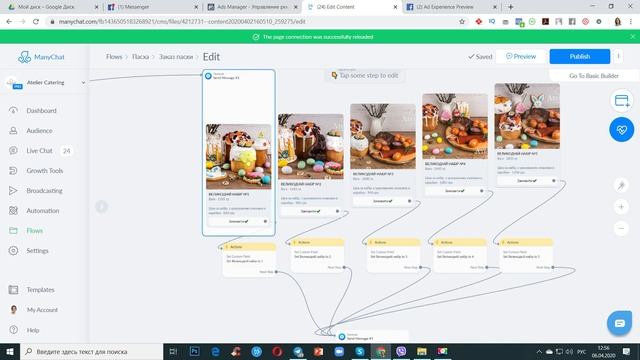
Task: Click the Замовити button on fifth card
Action: click(x=527, y=180)
